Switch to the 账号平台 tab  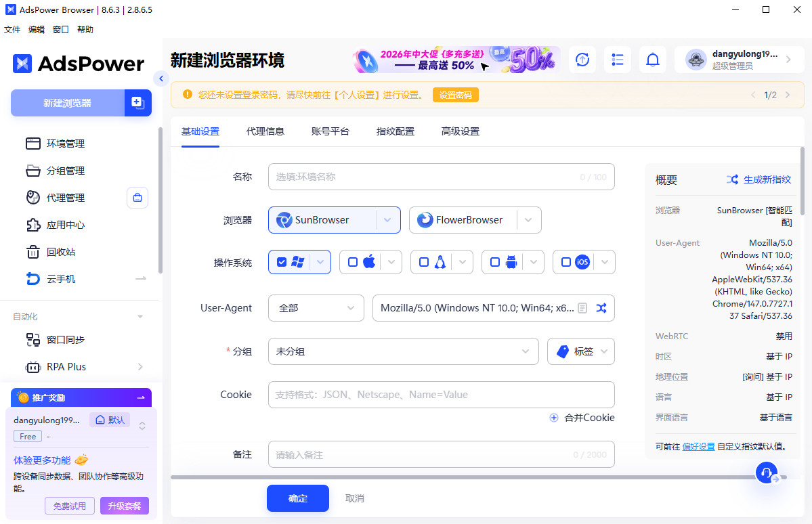click(x=330, y=131)
